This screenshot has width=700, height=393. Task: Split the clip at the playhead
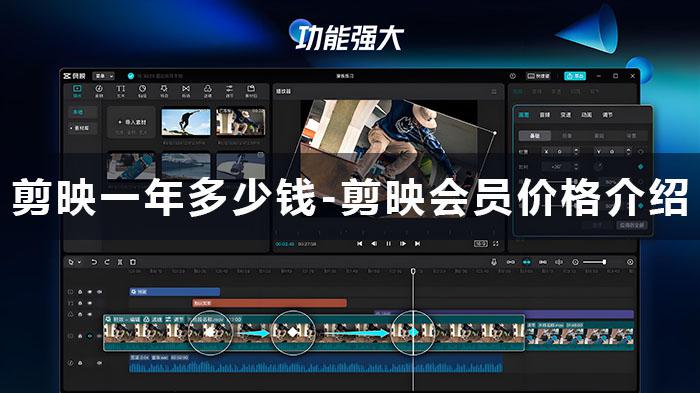point(120,262)
